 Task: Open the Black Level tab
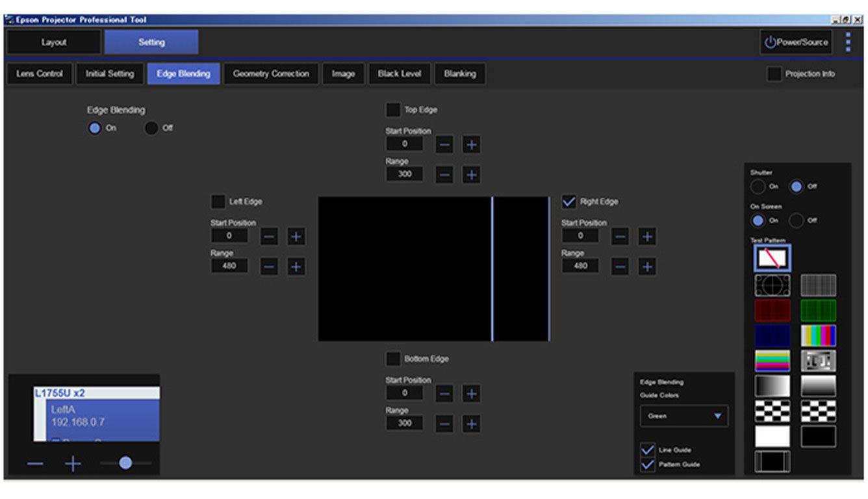(399, 73)
